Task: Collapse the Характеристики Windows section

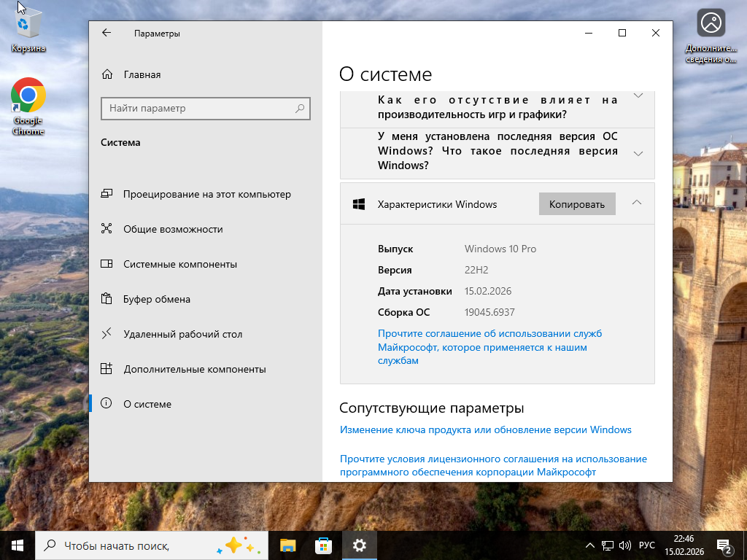Action: [x=637, y=202]
